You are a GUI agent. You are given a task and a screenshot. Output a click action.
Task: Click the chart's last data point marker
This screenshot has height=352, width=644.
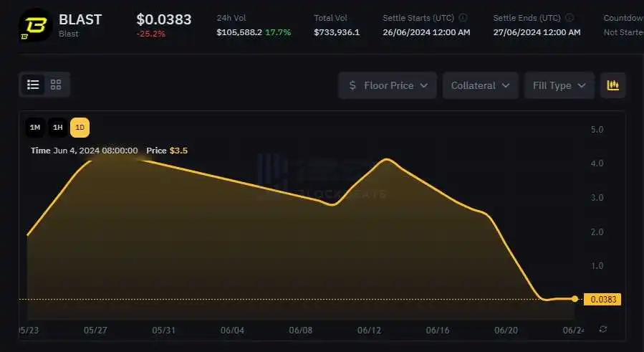point(575,299)
